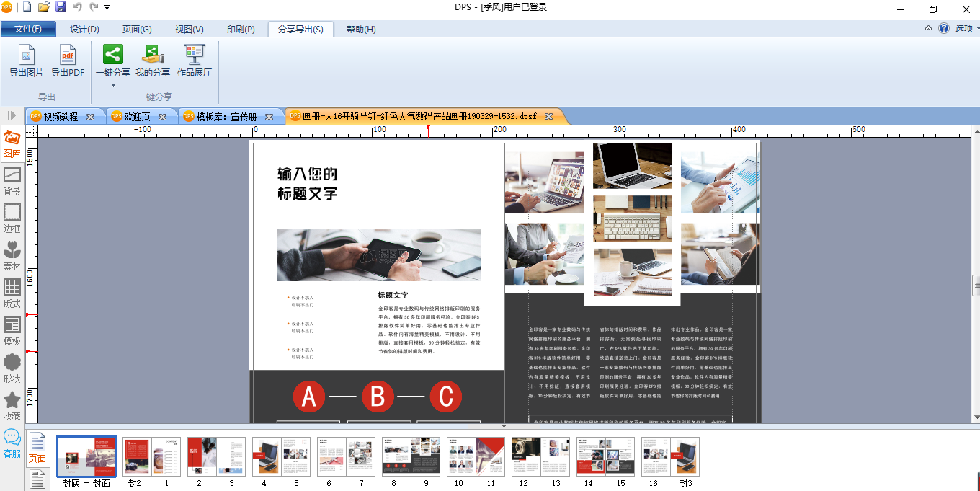Open the 选项 options dropdown
The image size is (980, 491).
click(x=966, y=29)
